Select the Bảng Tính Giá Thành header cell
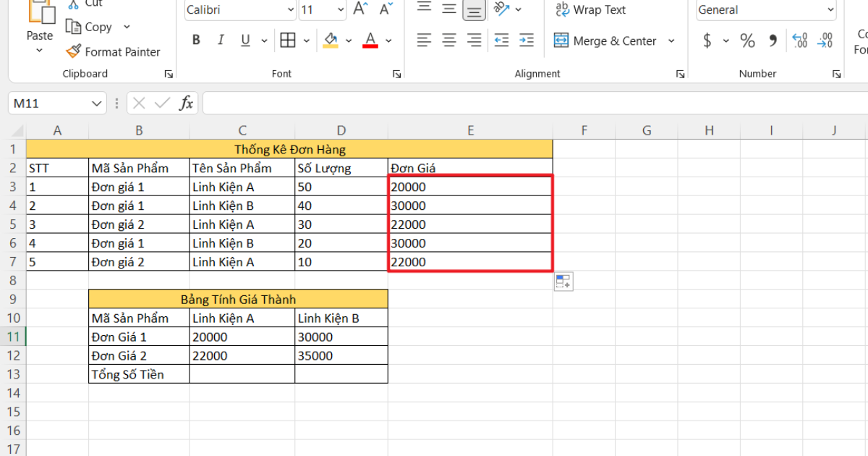Screen dimensions: 868x456 (x=238, y=299)
